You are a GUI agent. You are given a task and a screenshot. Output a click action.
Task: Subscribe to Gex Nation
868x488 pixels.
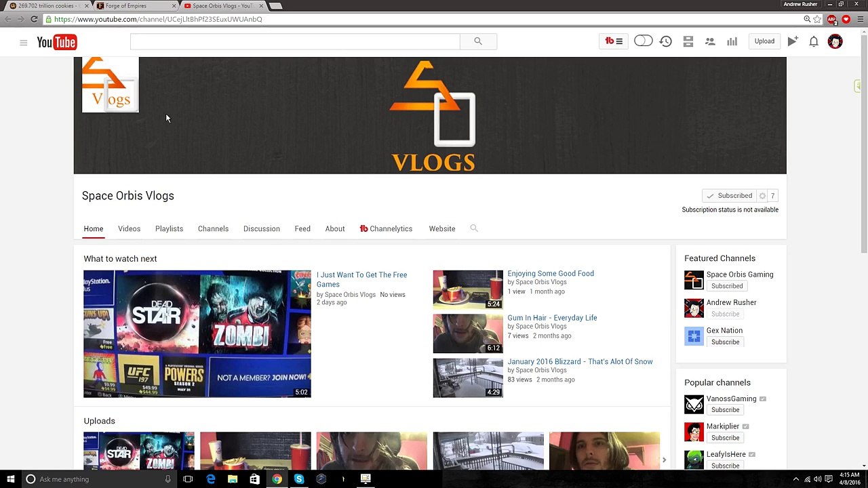click(725, 342)
